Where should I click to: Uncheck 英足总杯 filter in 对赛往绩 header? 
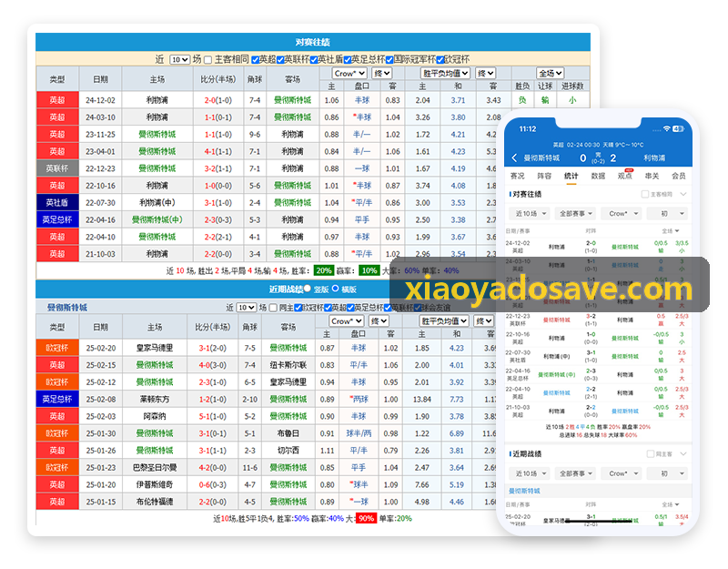click(348, 60)
